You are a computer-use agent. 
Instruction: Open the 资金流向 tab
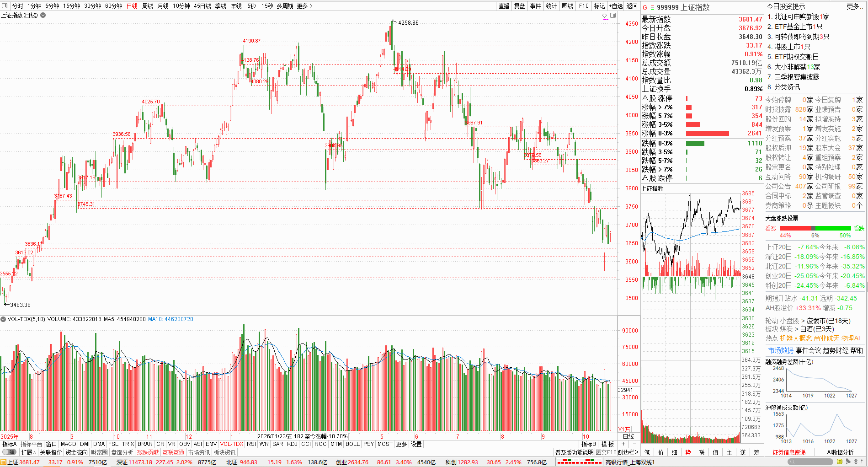point(76,452)
